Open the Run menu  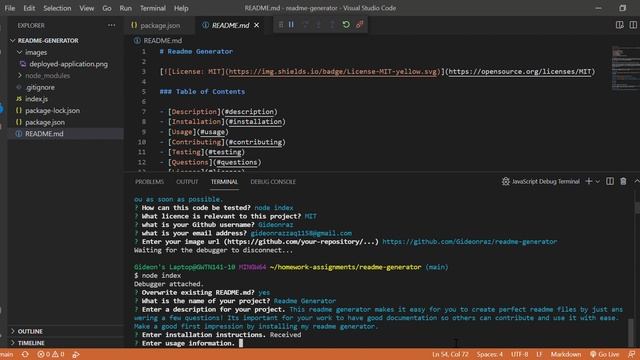(126, 8)
